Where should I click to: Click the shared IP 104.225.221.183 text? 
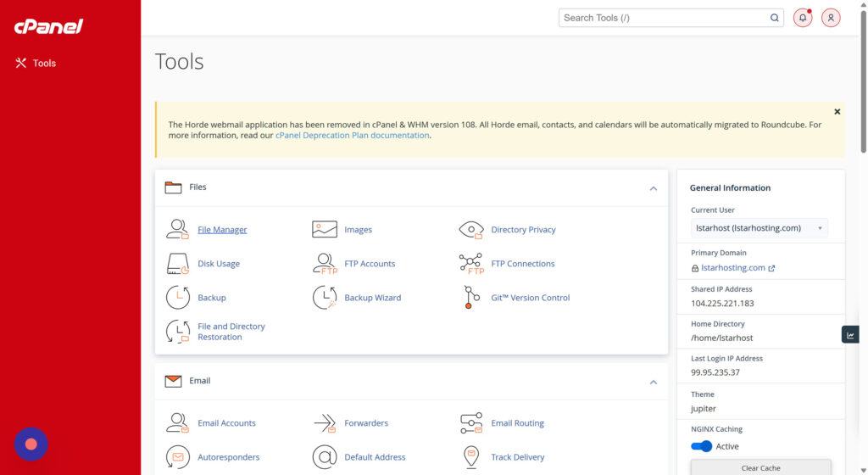(x=722, y=304)
